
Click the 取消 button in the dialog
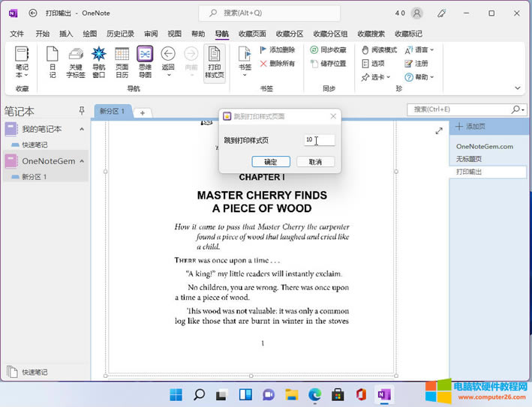tap(315, 162)
